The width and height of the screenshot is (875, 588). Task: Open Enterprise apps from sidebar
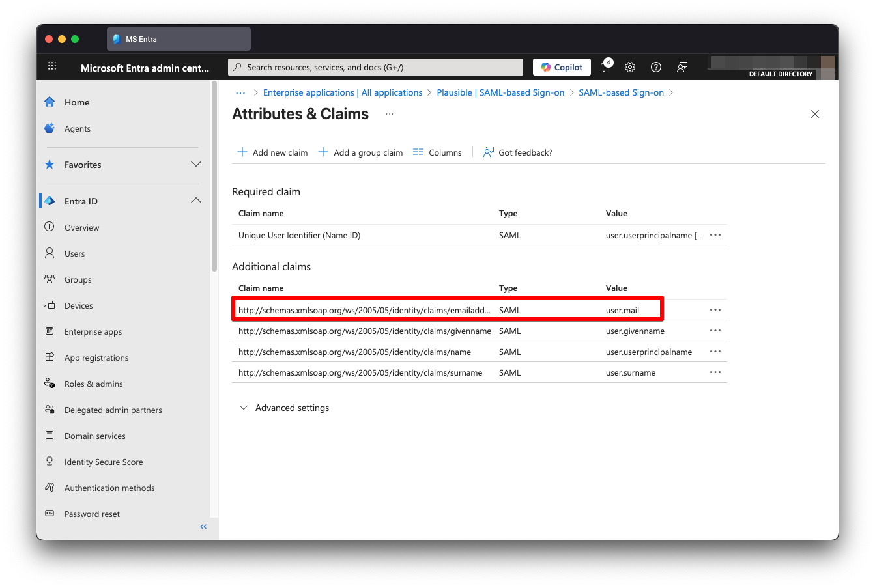click(x=94, y=331)
